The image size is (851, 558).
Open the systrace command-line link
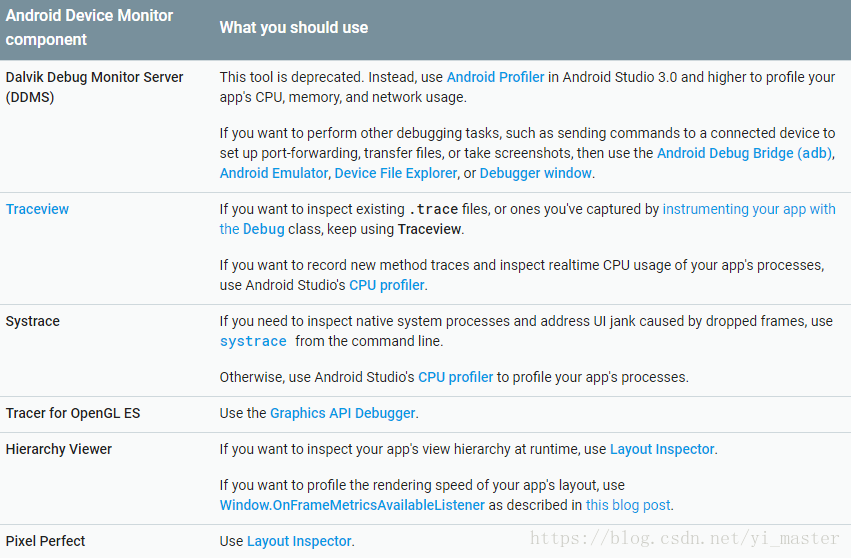253,341
